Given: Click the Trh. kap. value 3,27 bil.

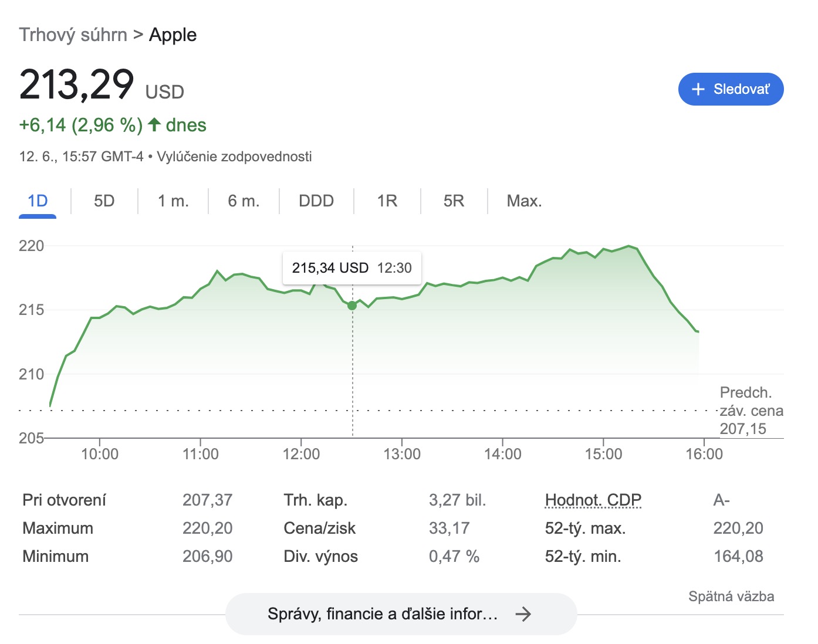Looking at the screenshot, I should tap(457, 500).
